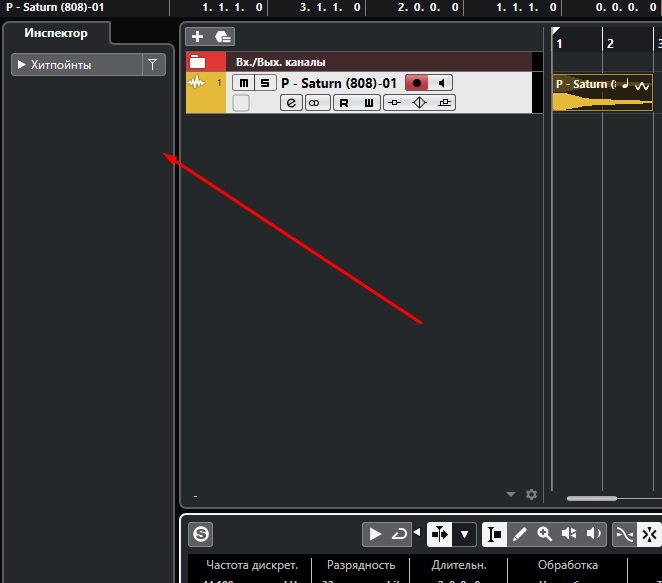Click the 0. 0. 0. 0 value in info line
Viewport: 662px width, 583px height.
(x=626, y=7)
